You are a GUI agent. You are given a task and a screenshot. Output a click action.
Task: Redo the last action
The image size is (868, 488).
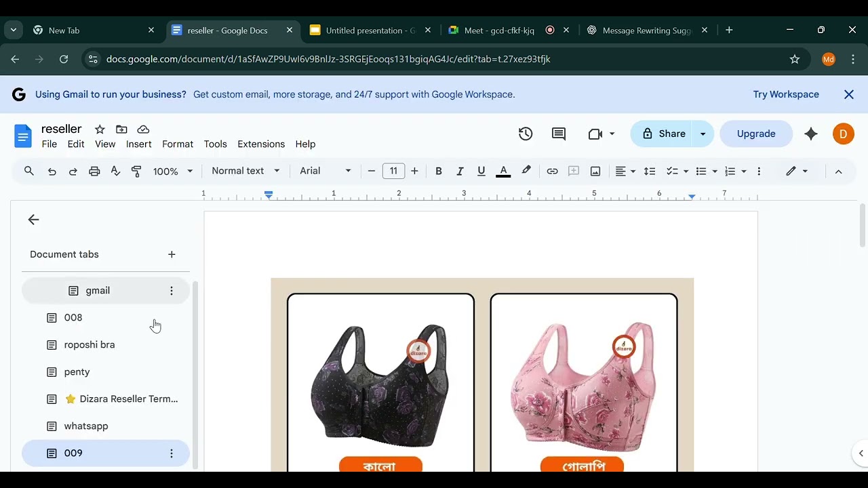click(x=73, y=171)
